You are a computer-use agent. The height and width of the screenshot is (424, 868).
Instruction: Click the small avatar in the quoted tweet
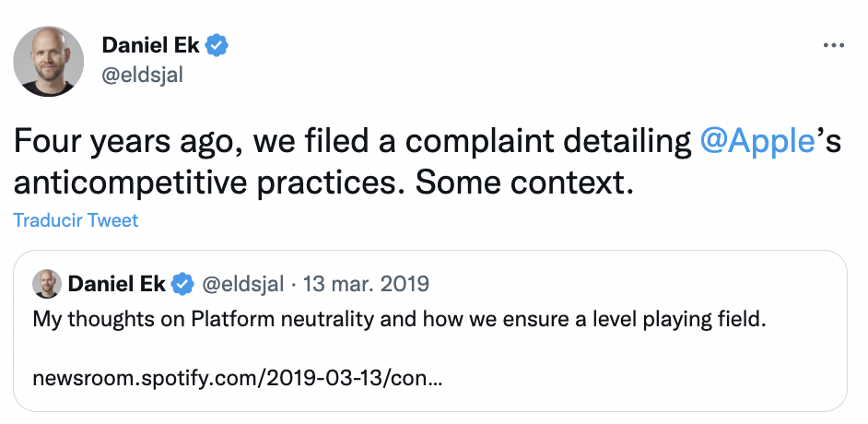click(x=47, y=284)
